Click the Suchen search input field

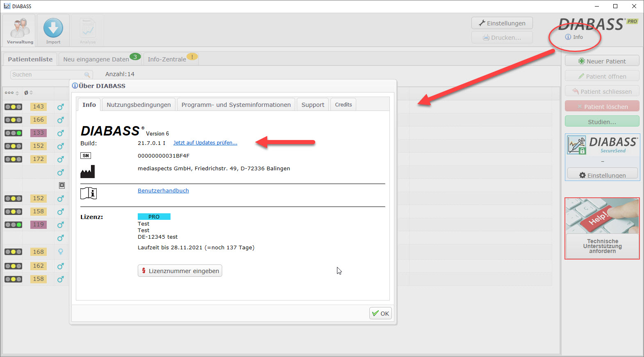point(47,75)
